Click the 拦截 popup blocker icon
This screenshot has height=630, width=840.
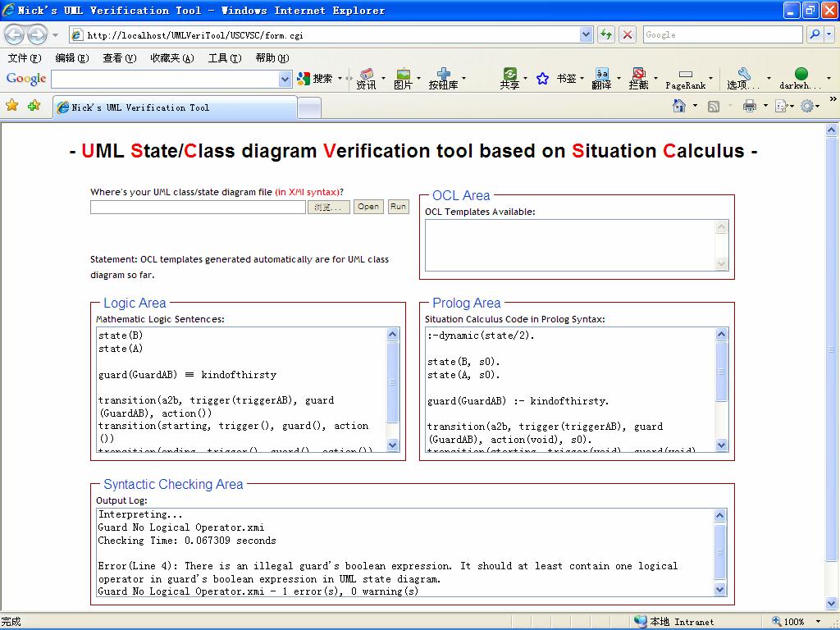pos(638,79)
